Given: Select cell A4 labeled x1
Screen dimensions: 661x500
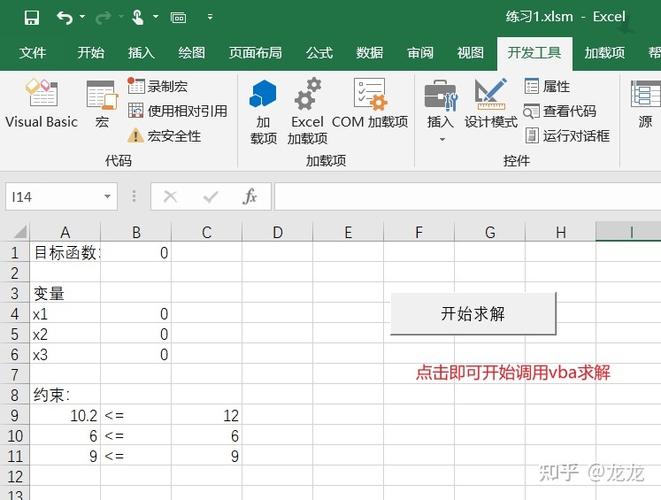Looking at the screenshot, I should pyautogui.click(x=65, y=314).
